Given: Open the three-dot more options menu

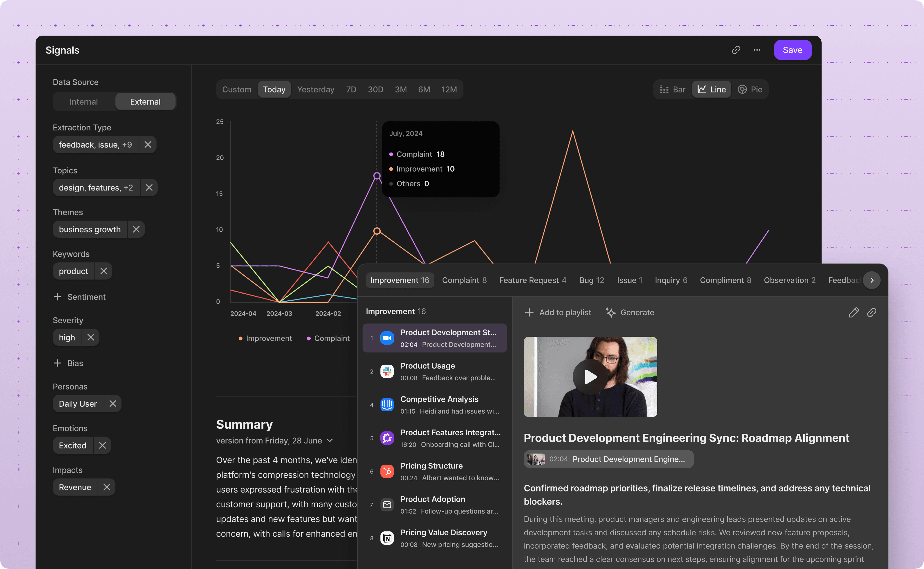Looking at the screenshot, I should 757,50.
